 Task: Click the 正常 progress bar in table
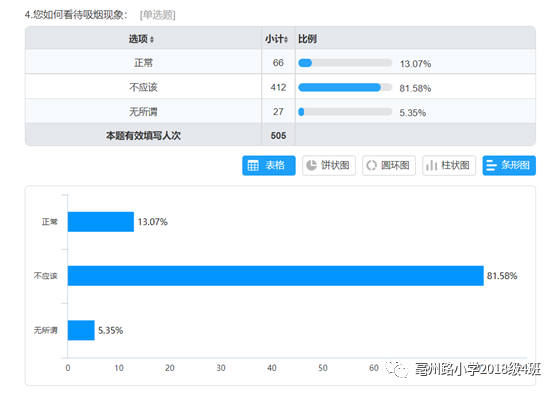[345, 63]
